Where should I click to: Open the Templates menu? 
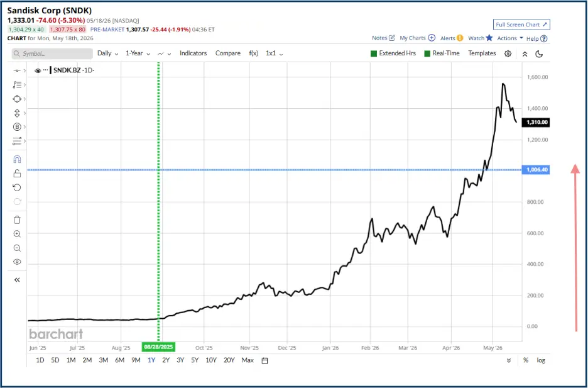tap(482, 53)
